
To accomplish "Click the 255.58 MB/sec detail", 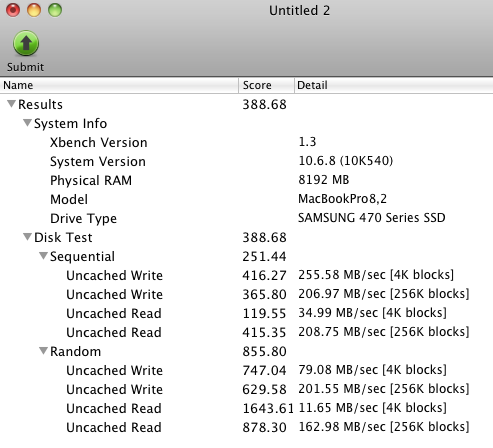I will pyautogui.click(x=376, y=275).
